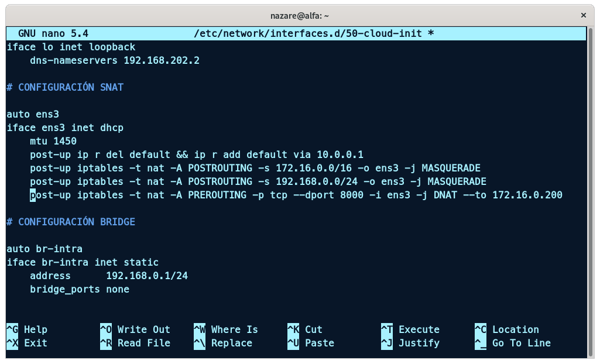Viewport: 600px width, 364px height.
Task: Click the nazare@alfa window title bar
Action: pos(300,13)
